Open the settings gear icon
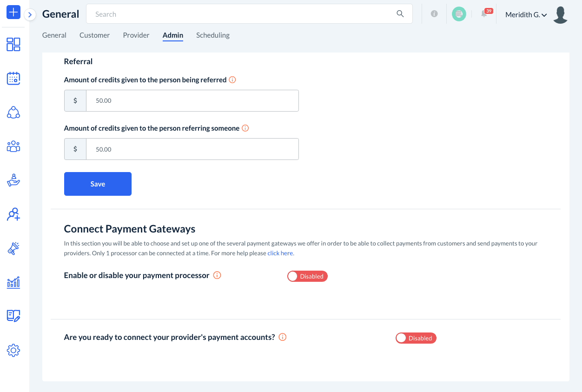 [x=13, y=350]
